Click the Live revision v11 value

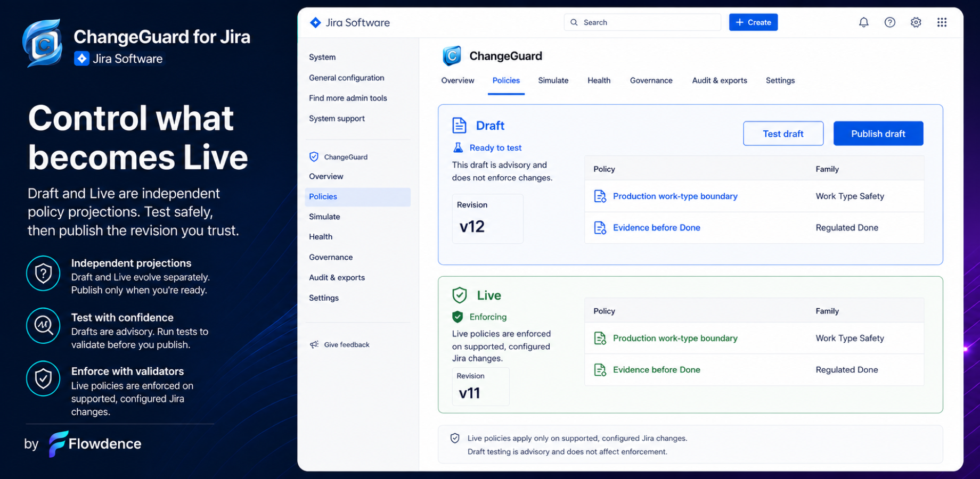(469, 393)
